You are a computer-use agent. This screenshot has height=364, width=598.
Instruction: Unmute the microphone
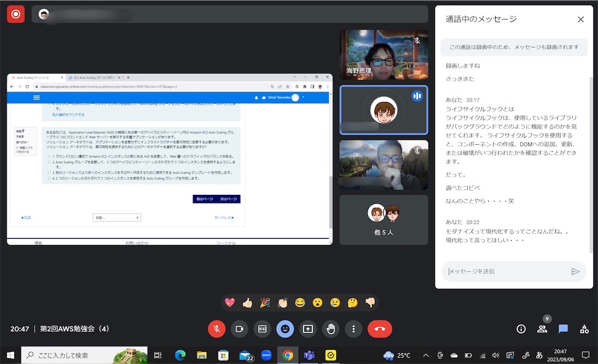(217, 329)
